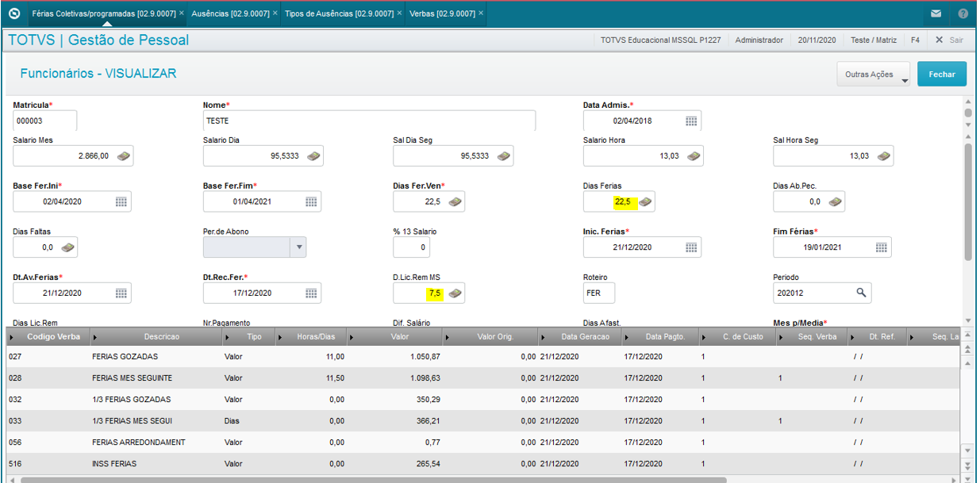Open calculator icon in Dias Ferias field

point(646,201)
